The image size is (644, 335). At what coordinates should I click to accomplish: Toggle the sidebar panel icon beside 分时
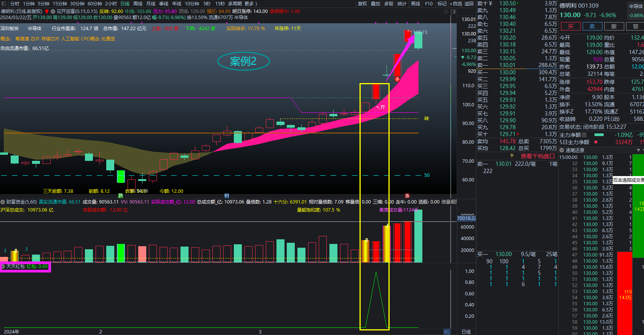[5, 3]
